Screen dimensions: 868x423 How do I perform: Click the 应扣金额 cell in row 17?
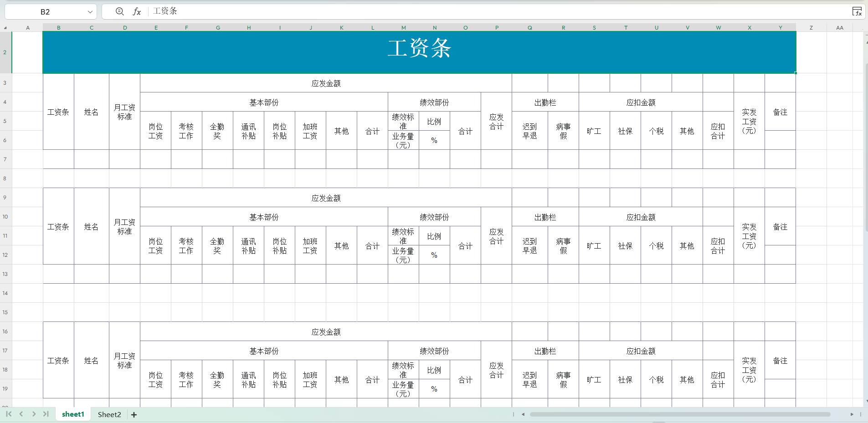click(x=641, y=351)
